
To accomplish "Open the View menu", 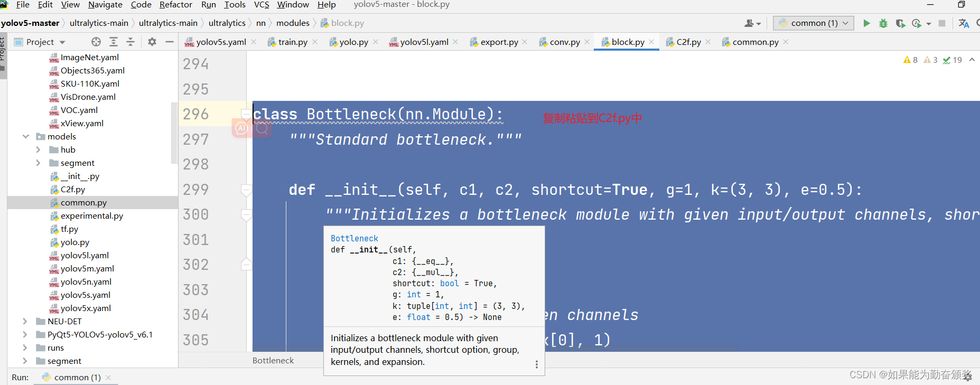I will pos(70,5).
